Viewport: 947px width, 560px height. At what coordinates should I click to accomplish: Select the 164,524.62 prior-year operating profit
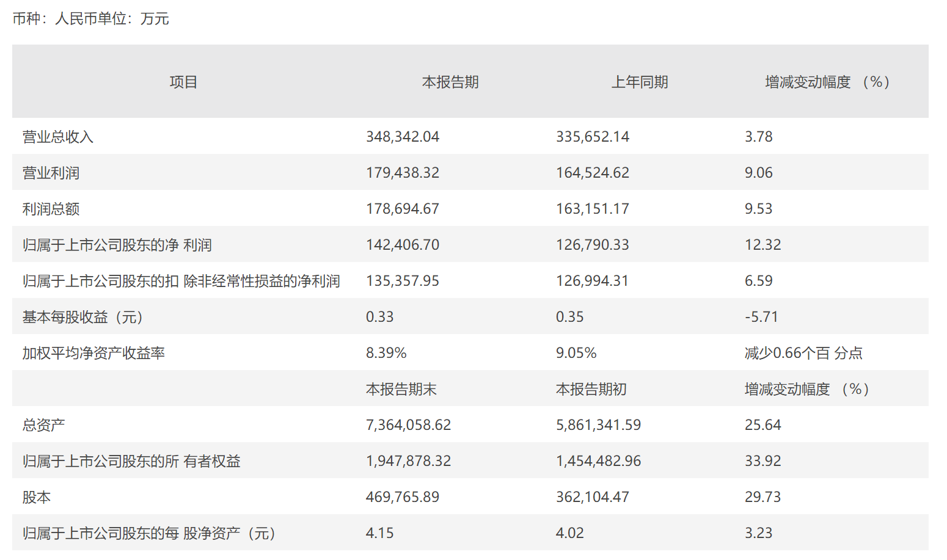click(593, 173)
